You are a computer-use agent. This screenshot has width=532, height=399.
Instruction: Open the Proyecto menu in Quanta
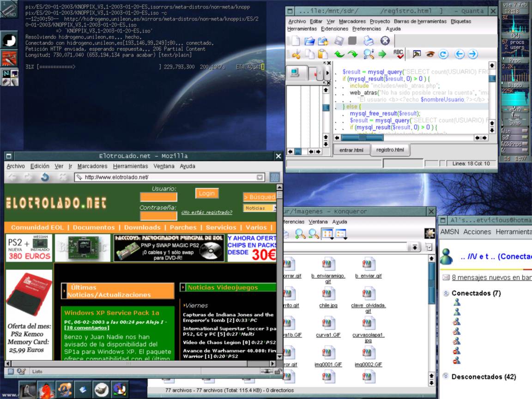click(x=380, y=21)
